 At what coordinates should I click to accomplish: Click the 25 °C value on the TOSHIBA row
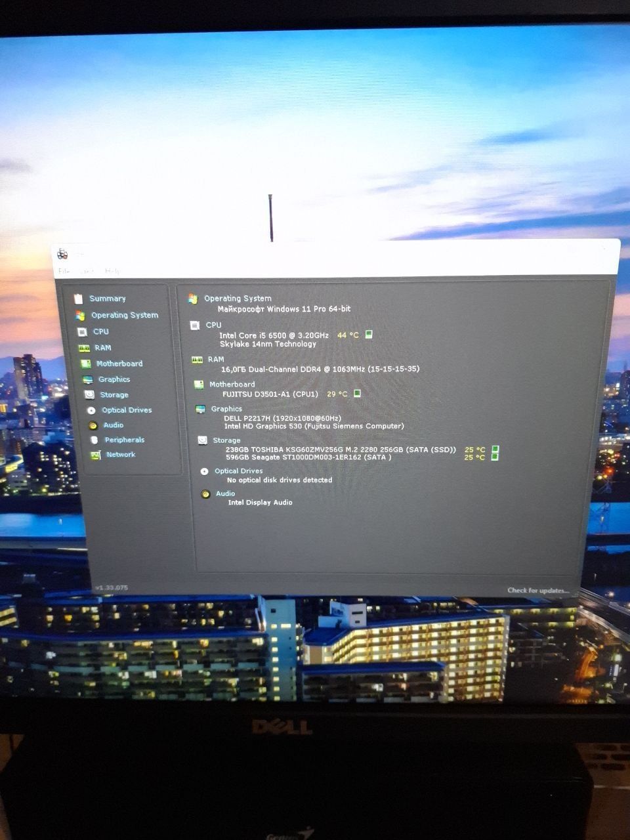pos(475,450)
